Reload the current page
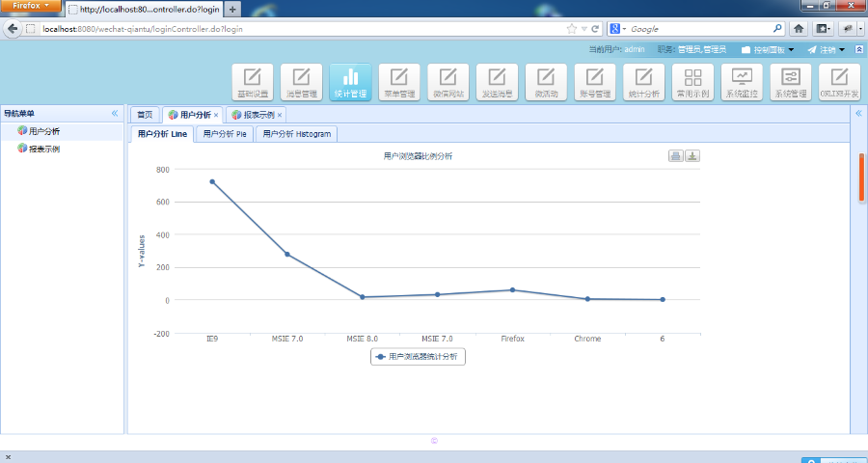868x463 pixels. (x=596, y=29)
